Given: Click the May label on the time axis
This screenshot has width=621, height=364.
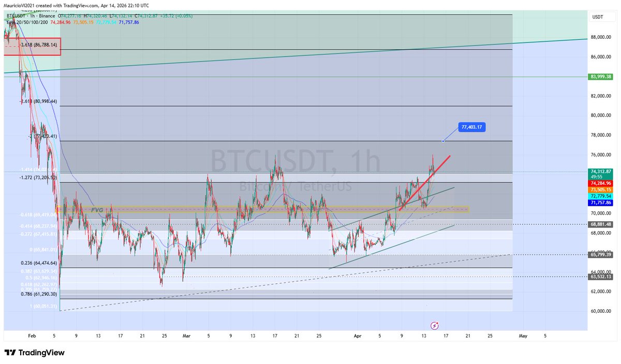Looking at the screenshot, I should pos(523,336).
